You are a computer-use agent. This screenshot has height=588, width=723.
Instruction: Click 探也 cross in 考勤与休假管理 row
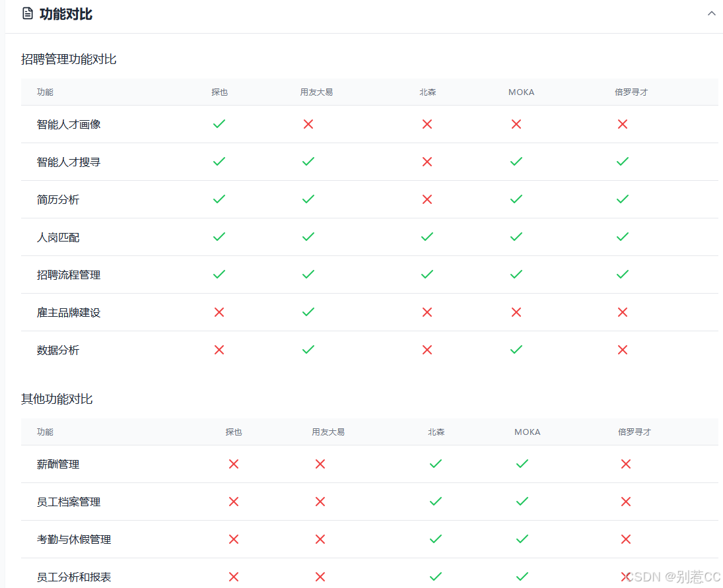pyautogui.click(x=233, y=539)
